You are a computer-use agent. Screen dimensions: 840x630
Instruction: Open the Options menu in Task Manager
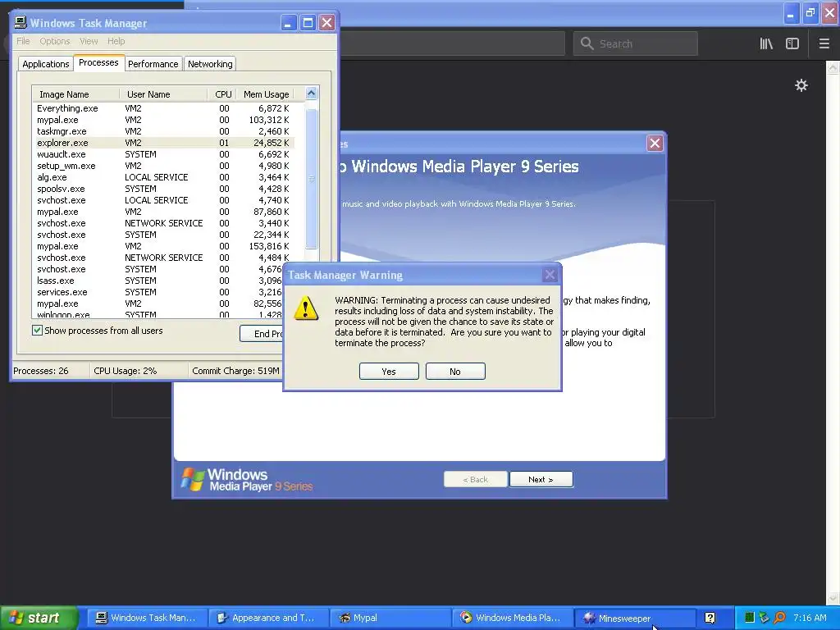pos(55,41)
